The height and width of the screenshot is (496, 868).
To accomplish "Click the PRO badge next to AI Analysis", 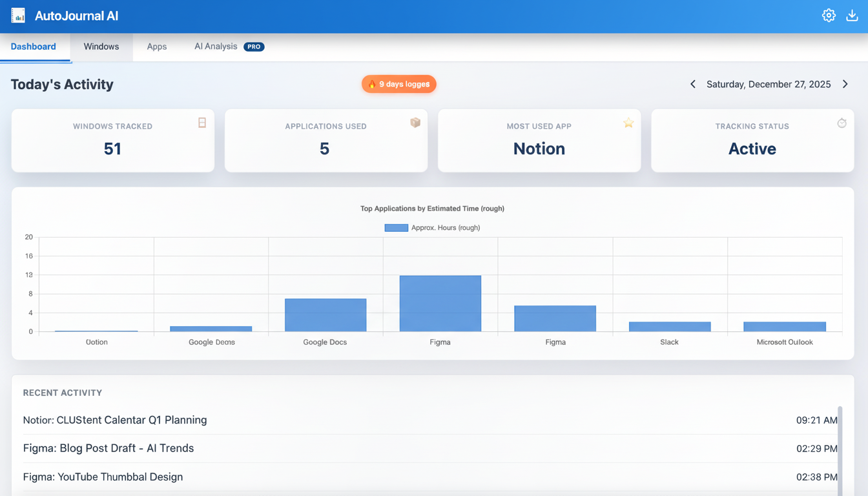I will tap(253, 46).
